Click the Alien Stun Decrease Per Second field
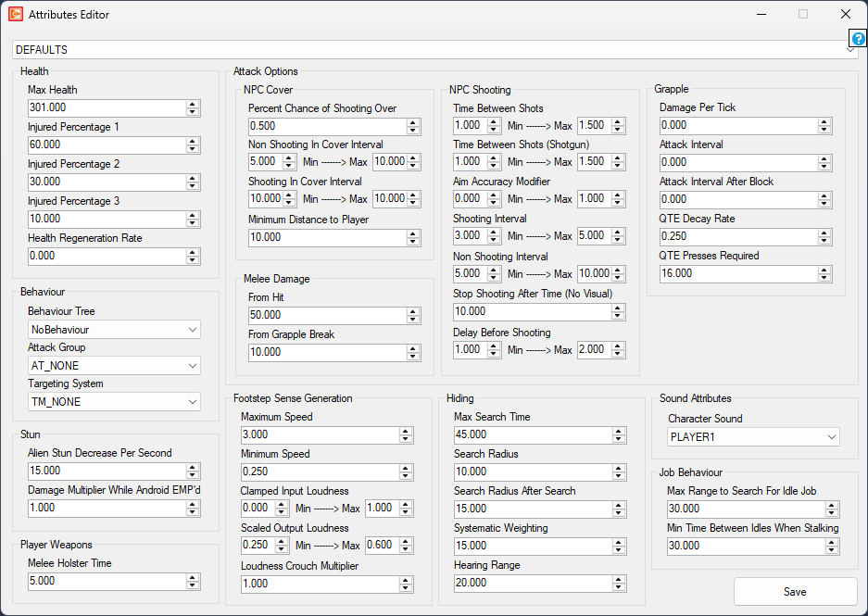868x616 pixels. [105, 471]
